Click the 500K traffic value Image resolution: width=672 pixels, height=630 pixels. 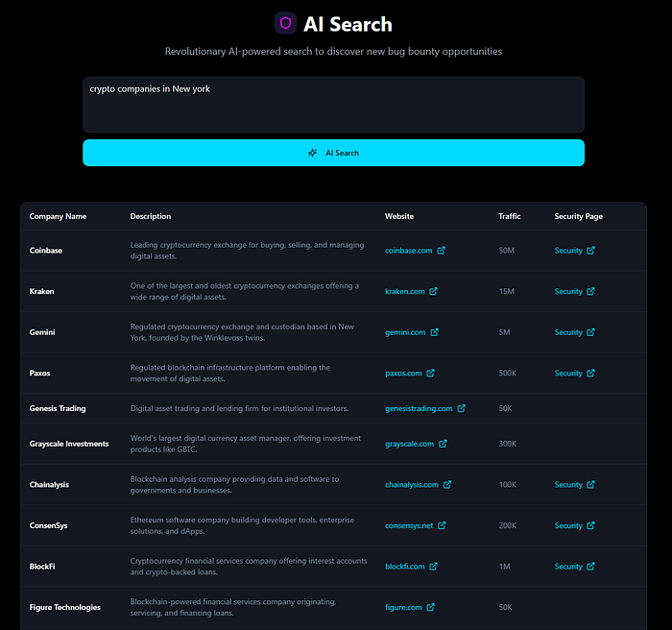click(508, 374)
